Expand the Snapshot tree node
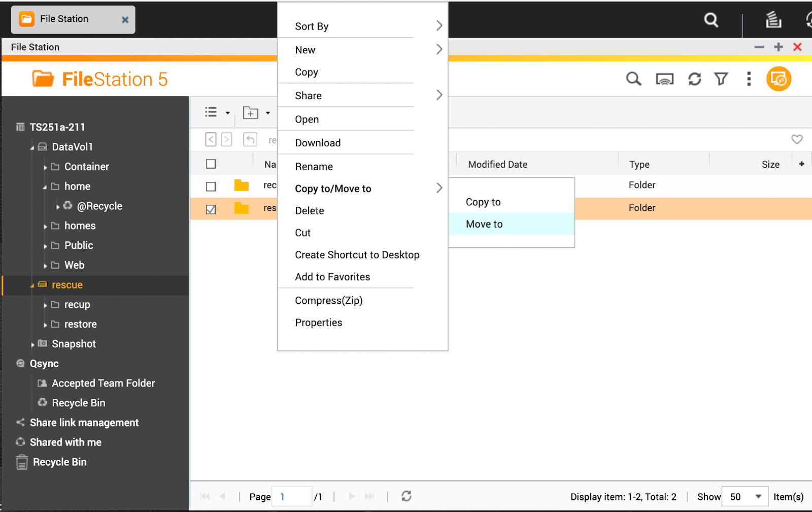The width and height of the screenshot is (812, 512). [x=32, y=344]
